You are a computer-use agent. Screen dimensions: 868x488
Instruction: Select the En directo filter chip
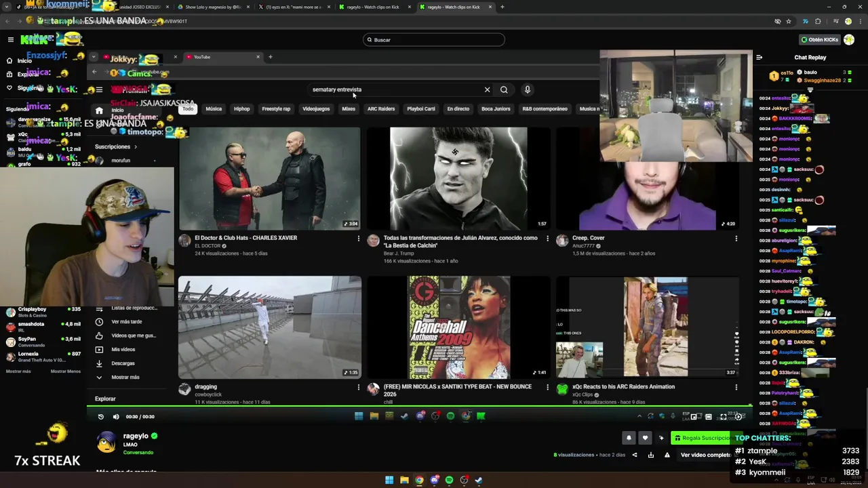click(458, 108)
